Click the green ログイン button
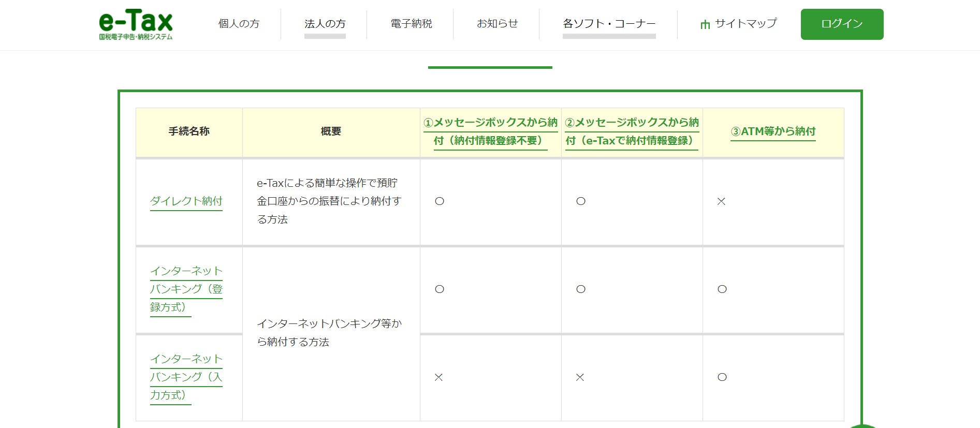The image size is (980, 428). click(842, 24)
